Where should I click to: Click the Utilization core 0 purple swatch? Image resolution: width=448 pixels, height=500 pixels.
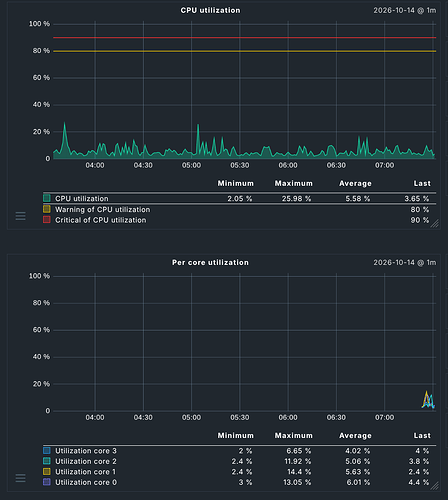pyautogui.click(x=47, y=482)
